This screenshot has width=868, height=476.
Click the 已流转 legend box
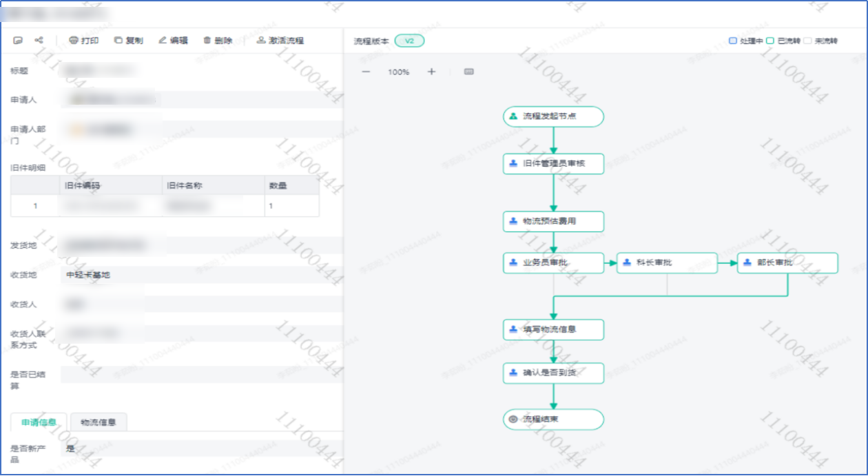pyautogui.click(x=770, y=41)
